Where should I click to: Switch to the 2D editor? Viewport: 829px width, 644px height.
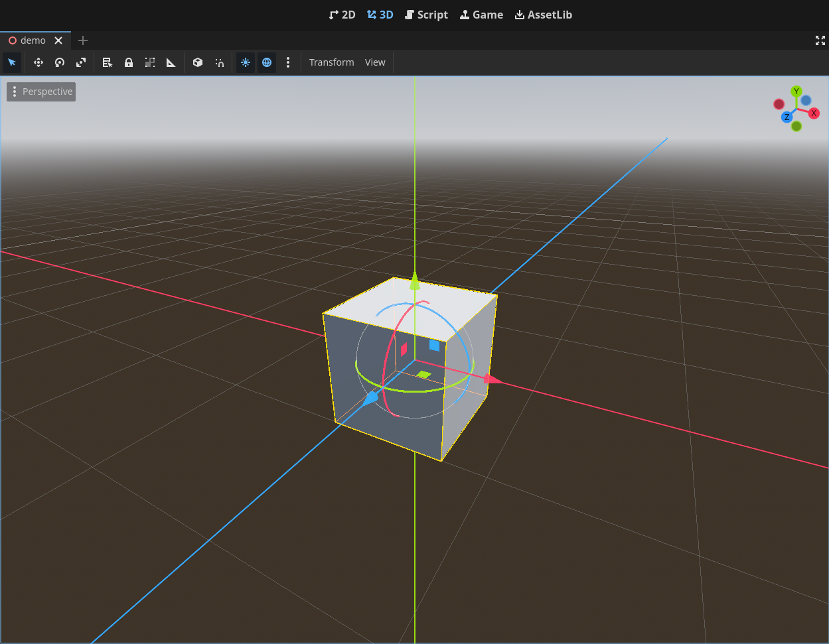342,15
